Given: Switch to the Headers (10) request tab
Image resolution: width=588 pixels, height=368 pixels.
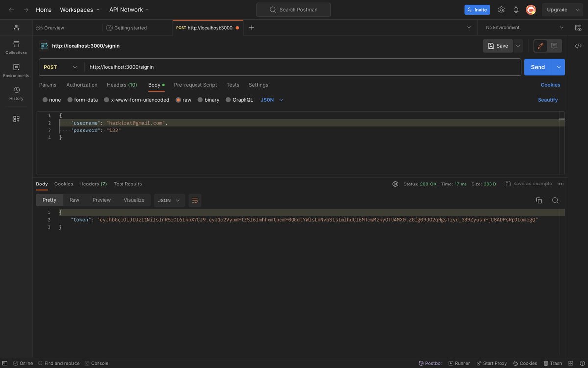Looking at the screenshot, I should click(x=122, y=85).
